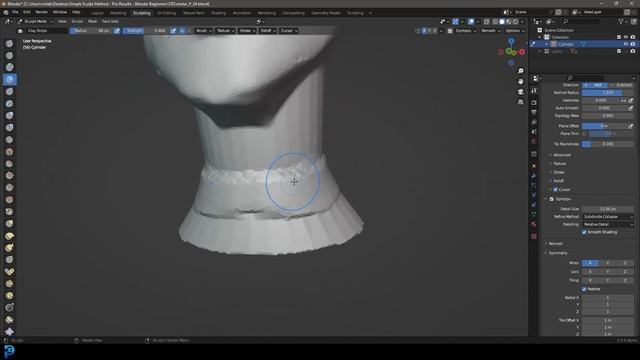This screenshot has width=640, height=360.
Task: Toggle the Smooth Shading checkbox
Action: click(584, 232)
